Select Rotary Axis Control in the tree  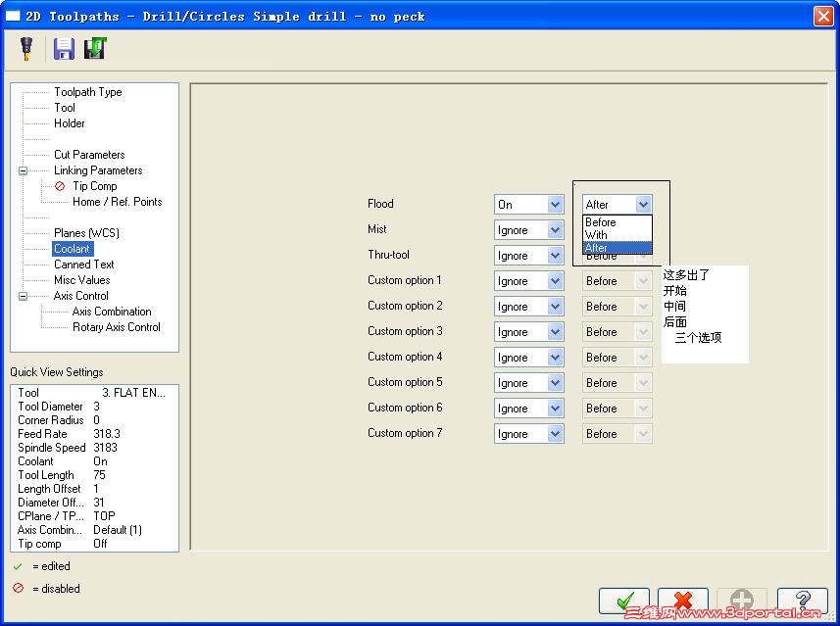117,327
